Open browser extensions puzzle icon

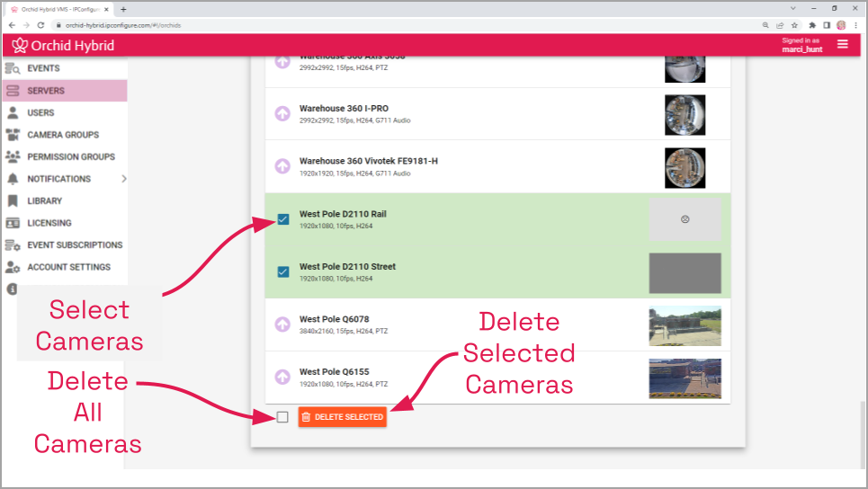[x=812, y=25]
